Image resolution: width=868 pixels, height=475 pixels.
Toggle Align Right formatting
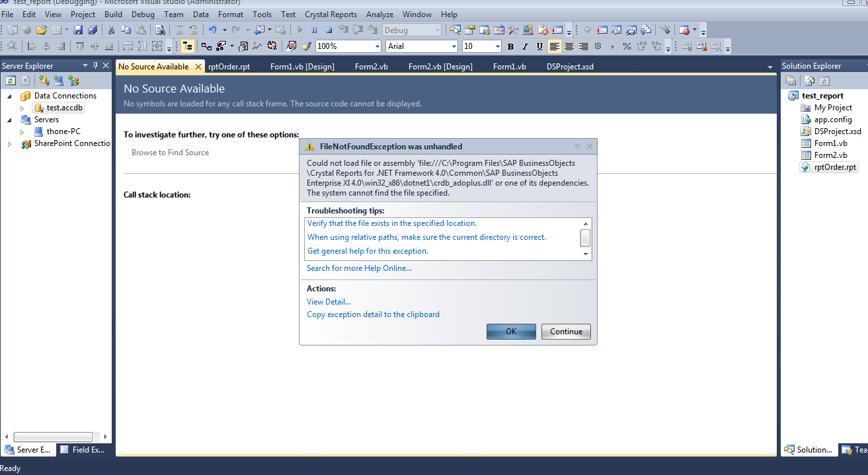pos(584,46)
